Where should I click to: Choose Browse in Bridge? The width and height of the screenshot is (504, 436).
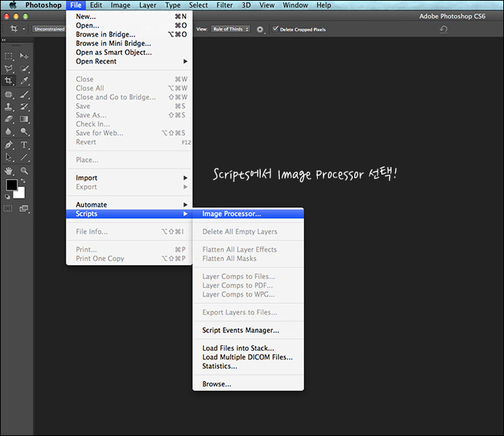(x=129, y=34)
